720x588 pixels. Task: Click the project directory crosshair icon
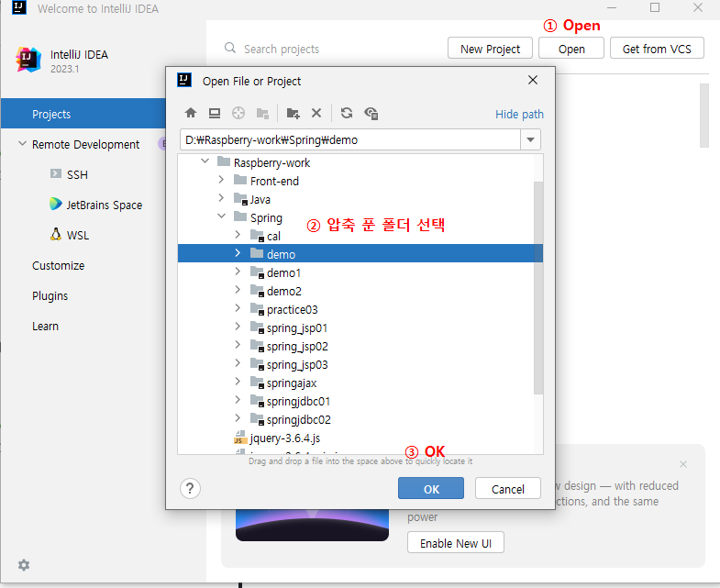238,113
